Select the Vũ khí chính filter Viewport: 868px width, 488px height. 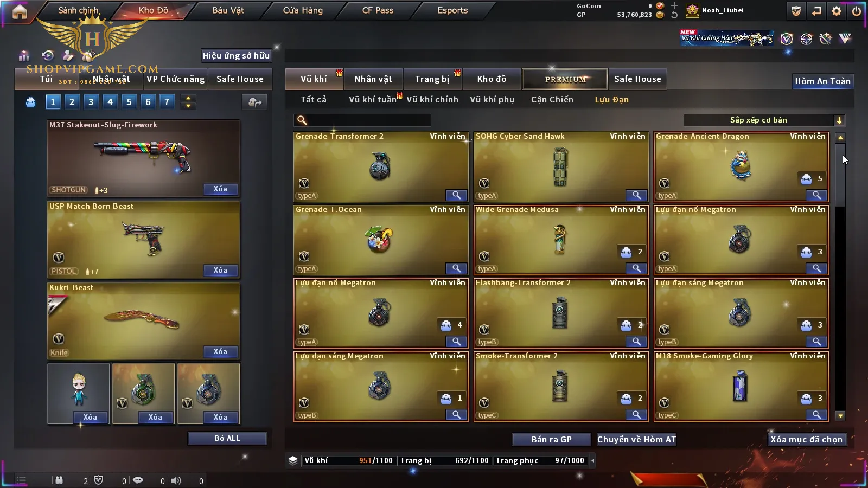tap(432, 100)
